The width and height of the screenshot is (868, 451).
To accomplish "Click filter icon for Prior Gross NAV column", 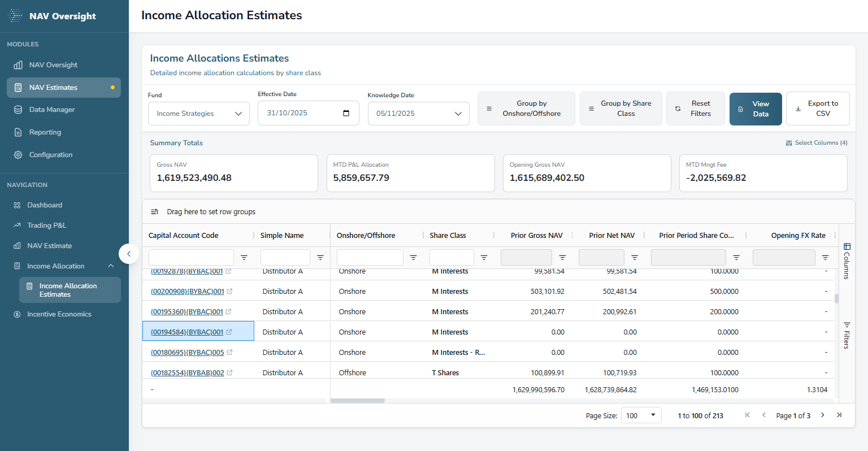I will 562,258.
